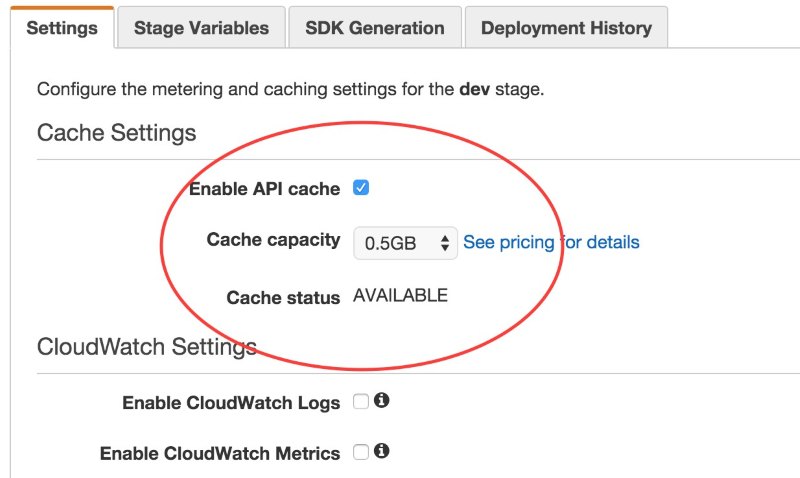The image size is (800, 478).
Task: Open the SDK Generation tab
Action: click(x=375, y=28)
